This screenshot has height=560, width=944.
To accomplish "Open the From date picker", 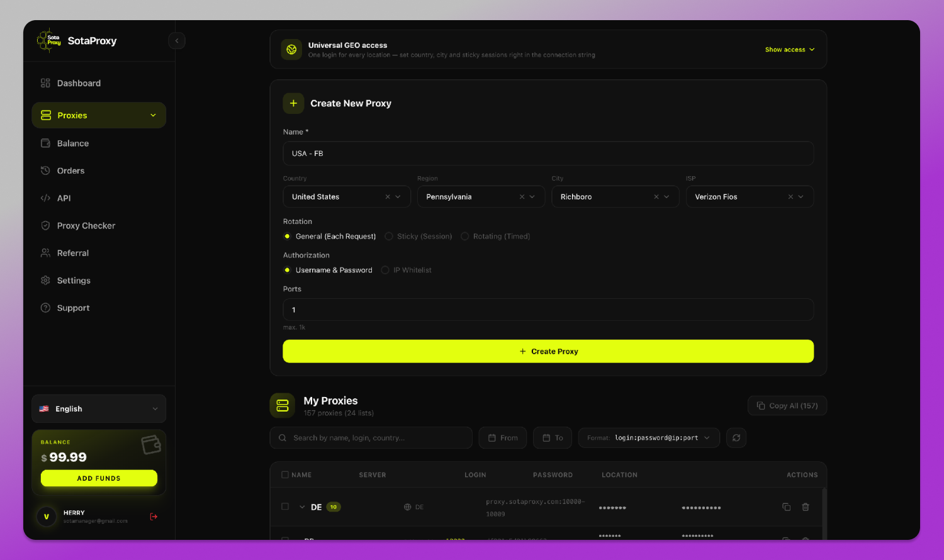I will (x=503, y=438).
